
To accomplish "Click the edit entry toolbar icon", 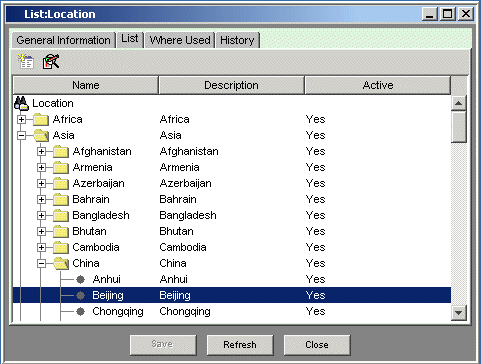I will [51, 61].
